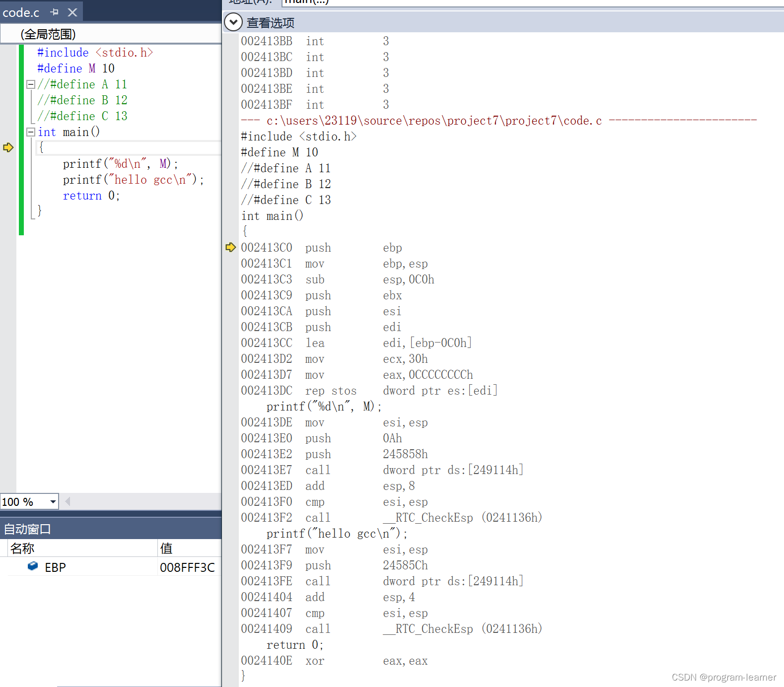This screenshot has width=784, height=687.
Task: Click the EBP variable cube icon
Action: tap(33, 566)
